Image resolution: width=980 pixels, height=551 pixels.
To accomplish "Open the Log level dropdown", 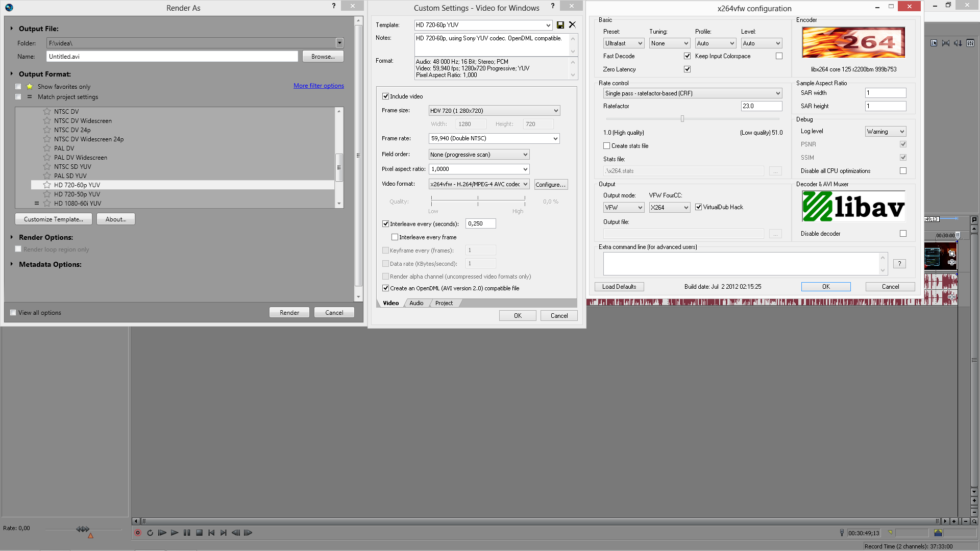I will pos(886,132).
